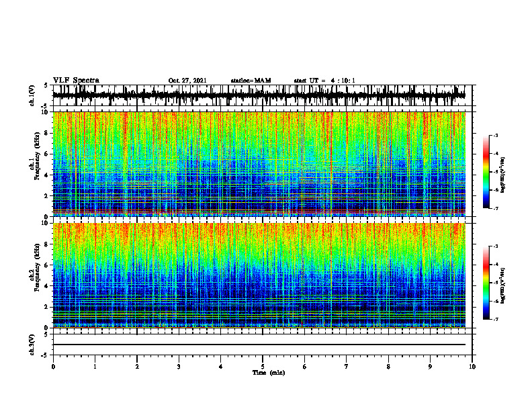The height and width of the screenshot is (411, 532).
Task: Click the ch.1 color bar units label
Action: click(503, 175)
